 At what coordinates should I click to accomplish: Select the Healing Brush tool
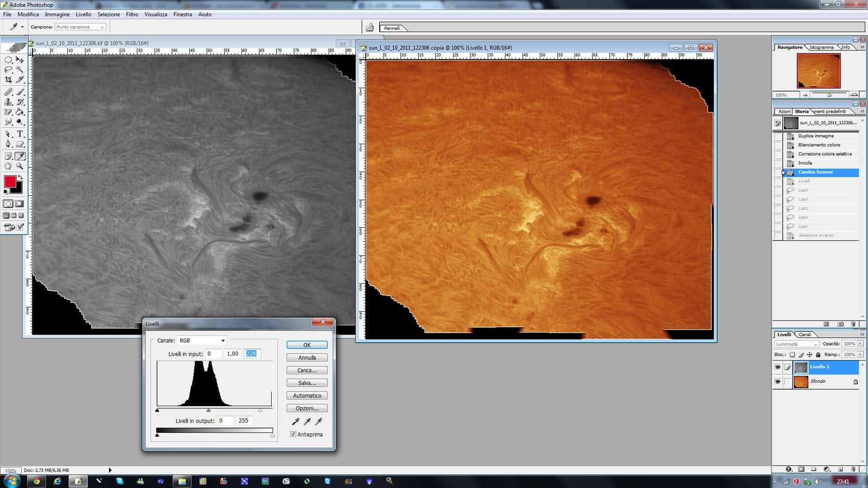pyautogui.click(x=8, y=92)
